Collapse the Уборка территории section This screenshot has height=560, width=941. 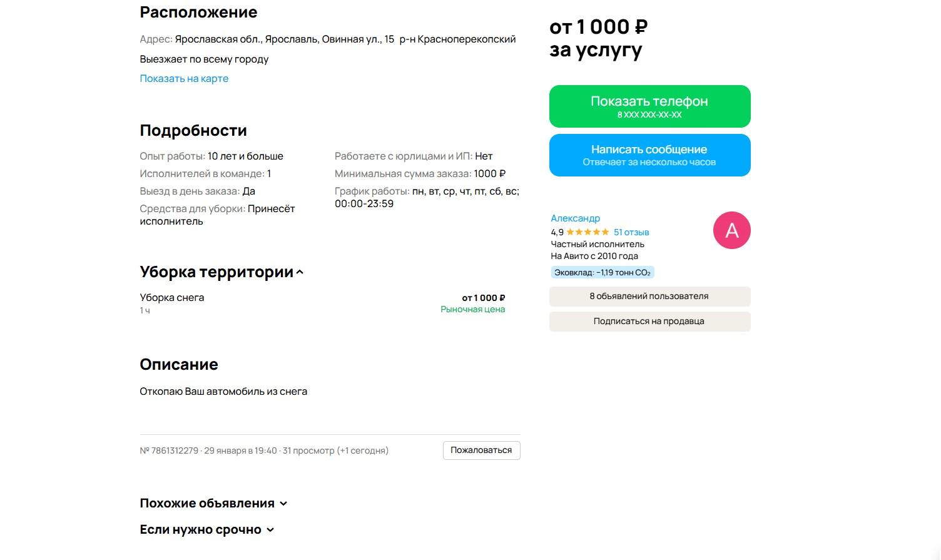point(300,272)
